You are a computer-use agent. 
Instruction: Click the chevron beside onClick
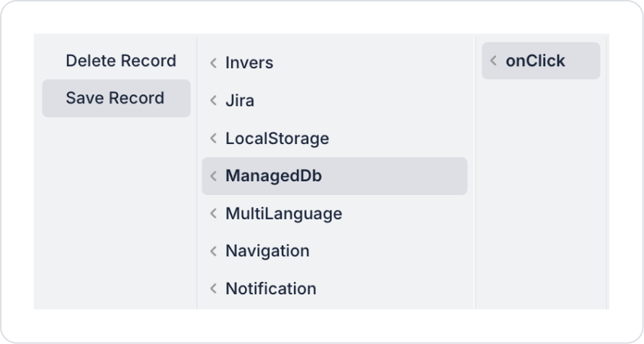[493, 61]
